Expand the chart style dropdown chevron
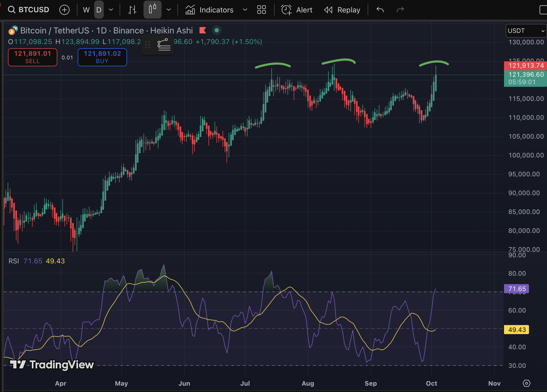This screenshot has width=547, height=392. click(x=169, y=10)
